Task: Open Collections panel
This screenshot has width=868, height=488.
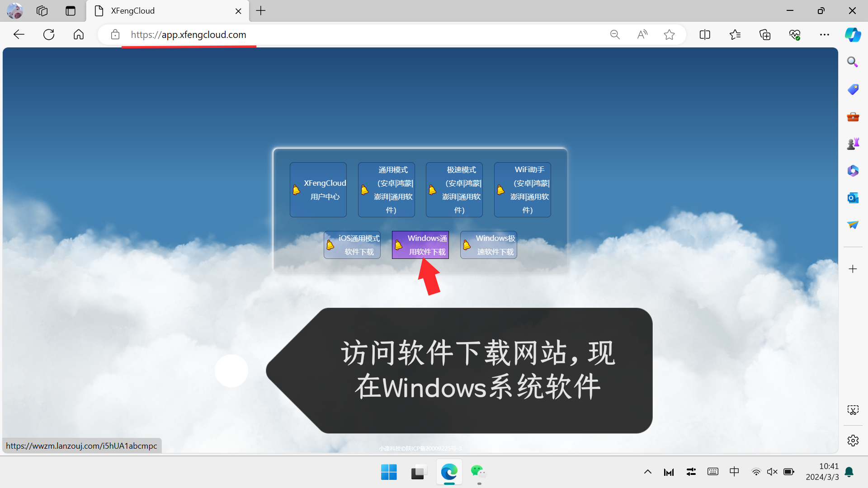Action: [x=765, y=34]
